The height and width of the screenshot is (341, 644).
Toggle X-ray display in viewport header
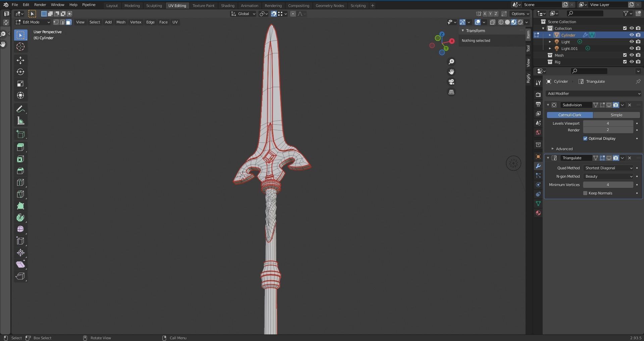coord(492,22)
